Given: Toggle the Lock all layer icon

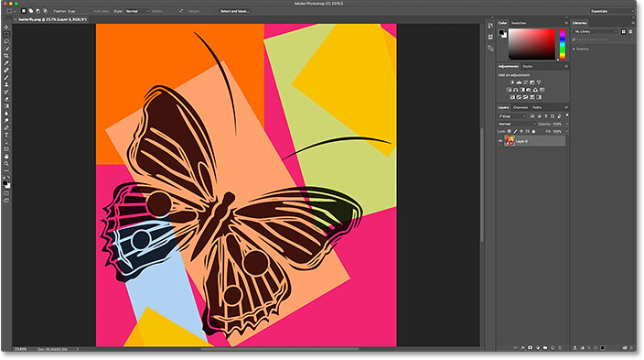Looking at the screenshot, I should [533, 131].
